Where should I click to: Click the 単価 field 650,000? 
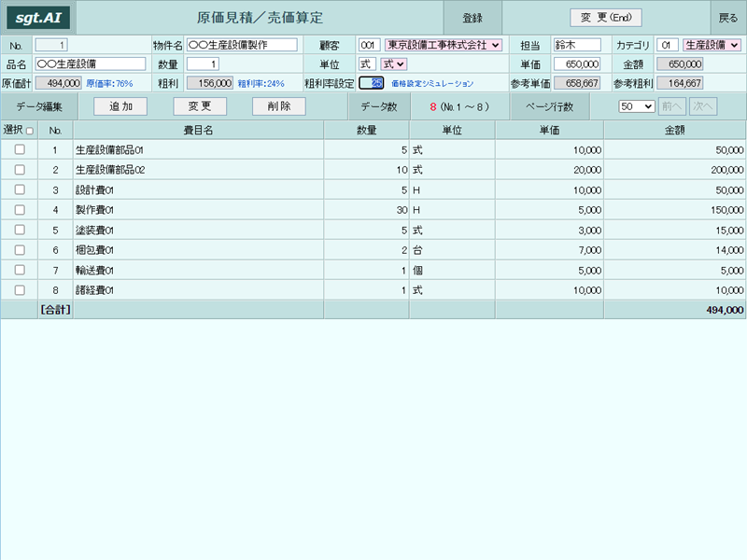pos(577,63)
